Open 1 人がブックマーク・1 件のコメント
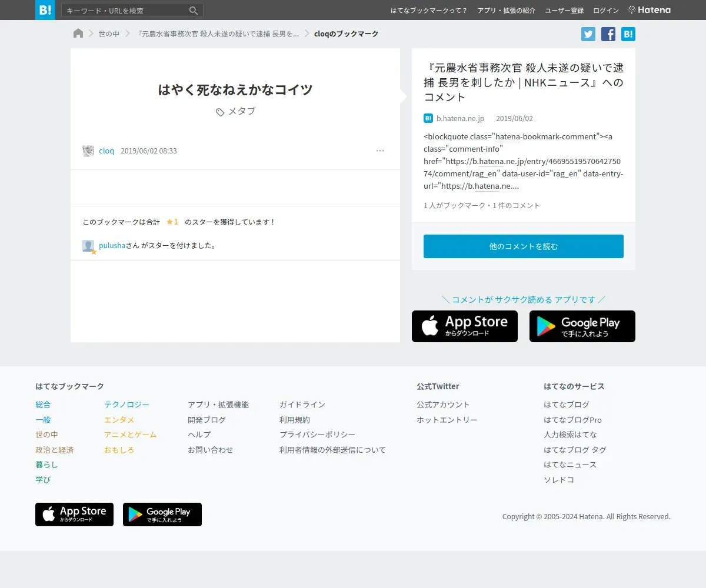The image size is (706, 588). coord(482,206)
